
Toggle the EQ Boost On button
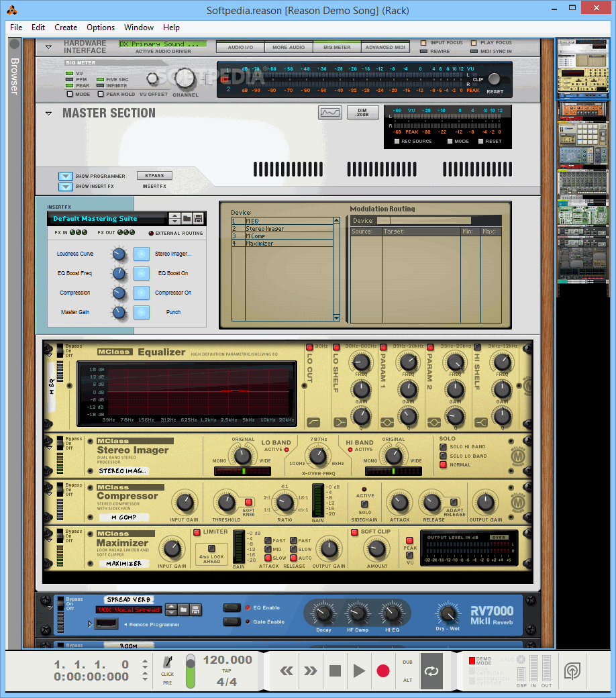(x=142, y=273)
